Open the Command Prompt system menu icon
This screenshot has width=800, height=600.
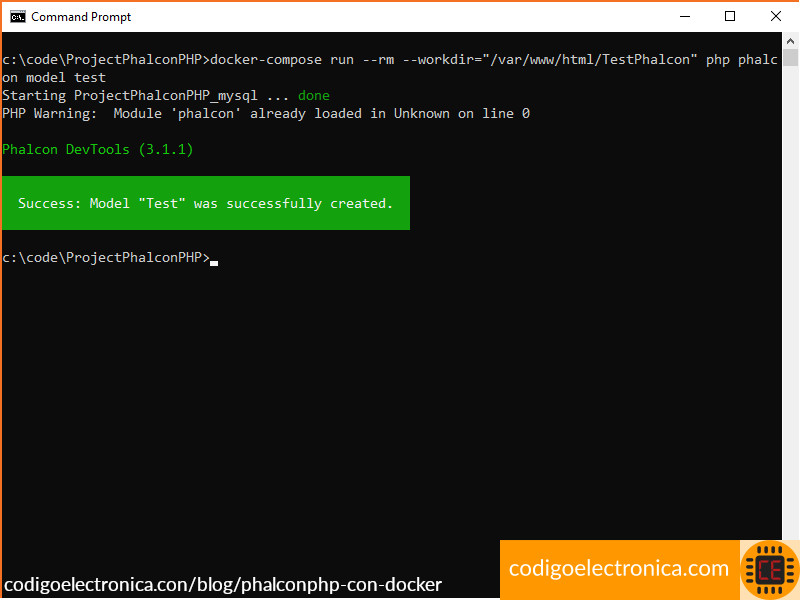point(17,17)
